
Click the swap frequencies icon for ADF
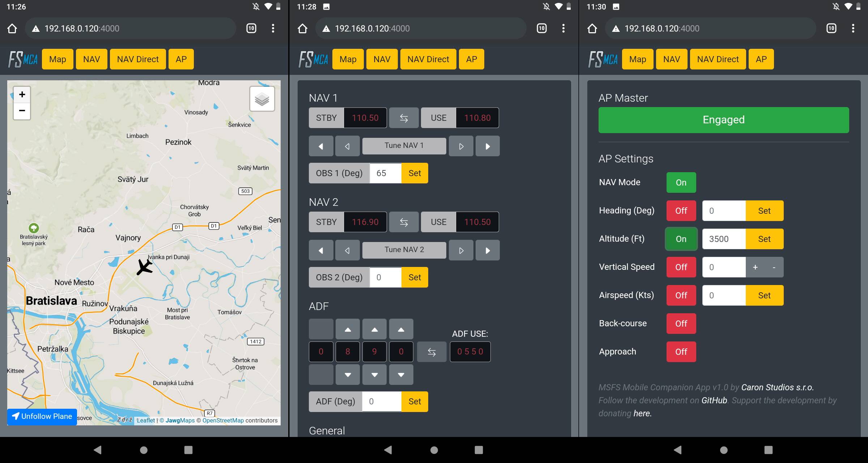[430, 352]
